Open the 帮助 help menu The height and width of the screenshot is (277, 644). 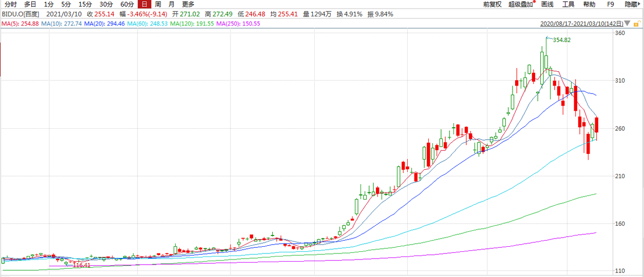point(589,4)
